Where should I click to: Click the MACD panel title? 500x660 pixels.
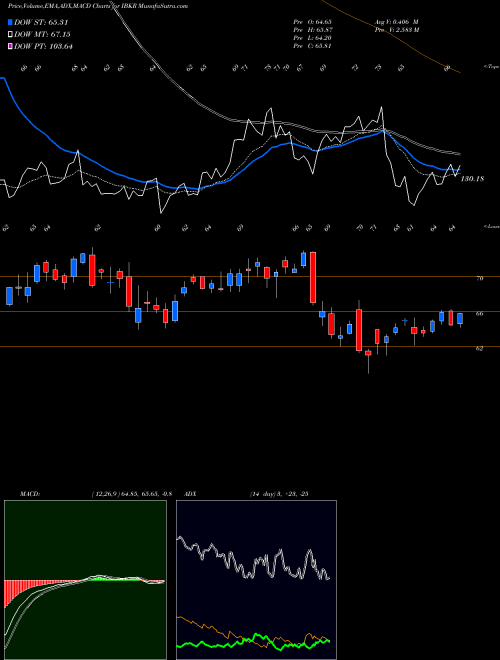pos(29,494)
